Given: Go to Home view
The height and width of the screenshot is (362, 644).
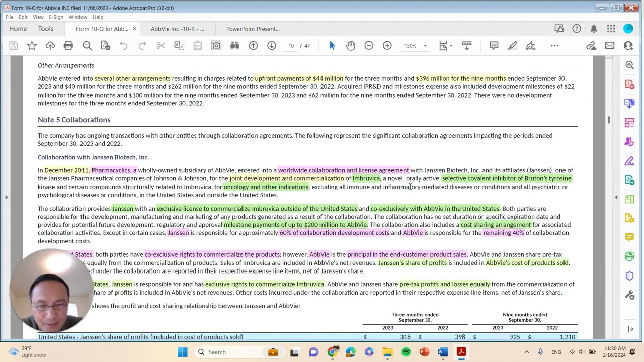Looking at the screenshot, I should tap(18, 29).
